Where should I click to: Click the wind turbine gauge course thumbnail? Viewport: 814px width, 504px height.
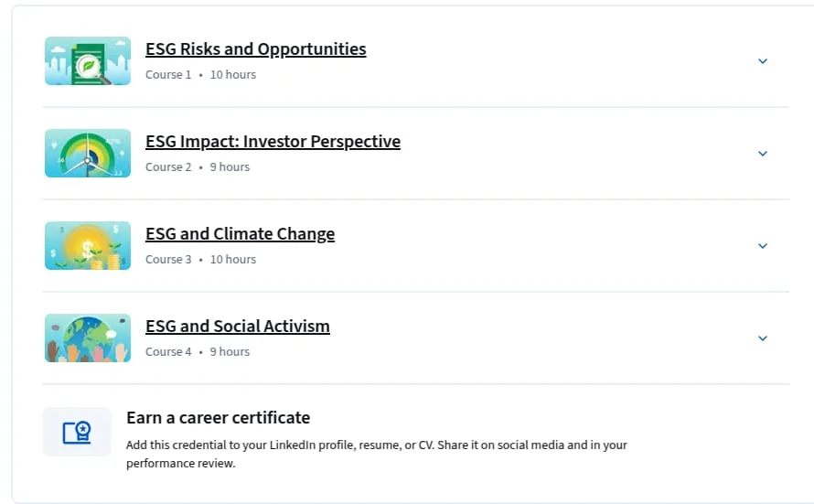(88, 153)
